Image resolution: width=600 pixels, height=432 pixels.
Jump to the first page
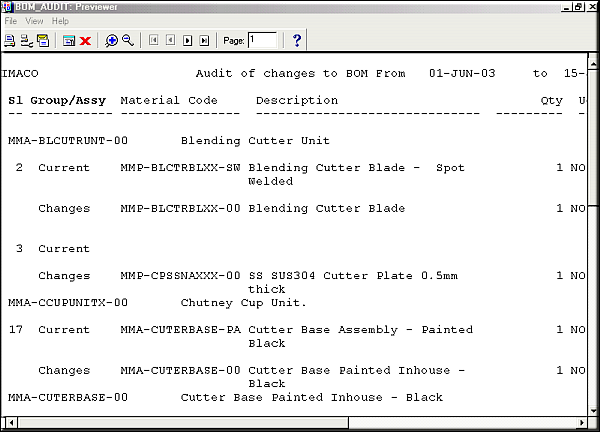pos(154,40)
